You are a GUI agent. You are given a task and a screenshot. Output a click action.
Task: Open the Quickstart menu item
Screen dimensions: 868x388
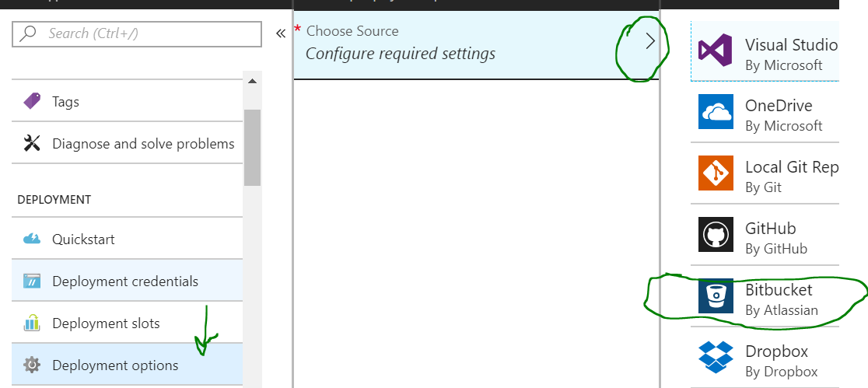pos(127,239)
